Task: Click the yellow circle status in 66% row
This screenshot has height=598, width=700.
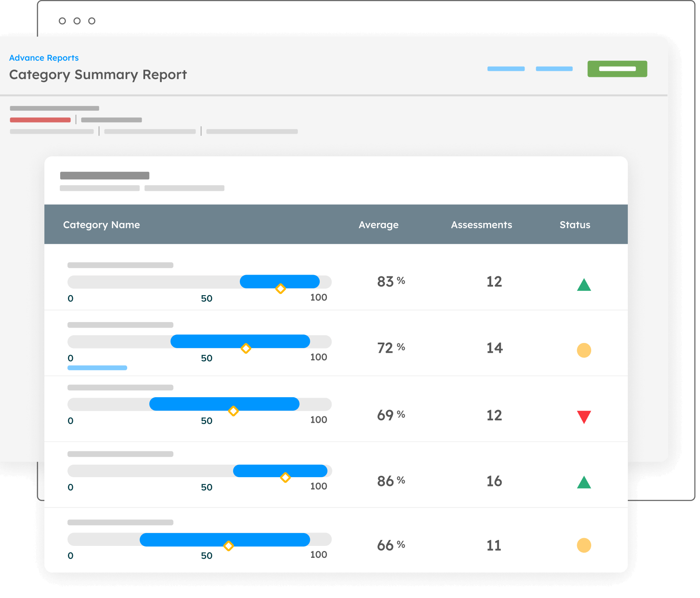Action: pyautogui.click(x=583, y=545)
